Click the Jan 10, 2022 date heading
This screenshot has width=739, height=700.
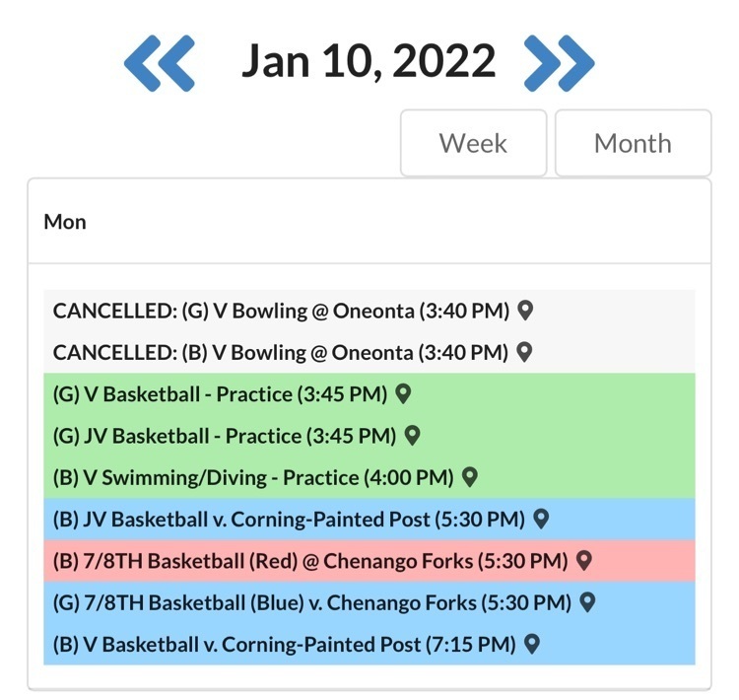click(x=369, y=62)
